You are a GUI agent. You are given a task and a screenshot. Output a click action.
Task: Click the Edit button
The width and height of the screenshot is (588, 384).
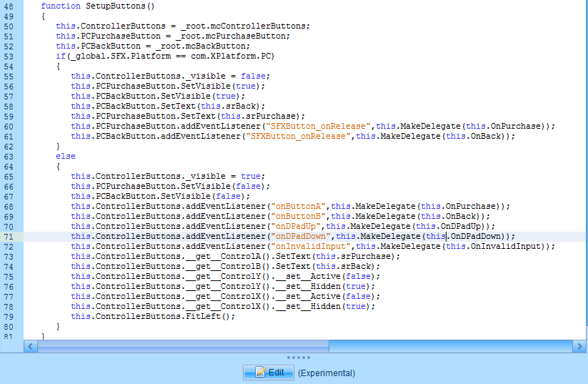coord(269,372)
